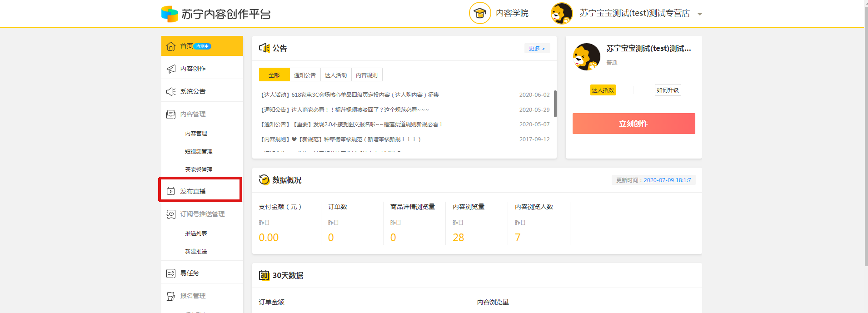The width and height of the screenshot is (868, 313).
Task: Click the Suning platform logo icon
Action: click(170, 14)
